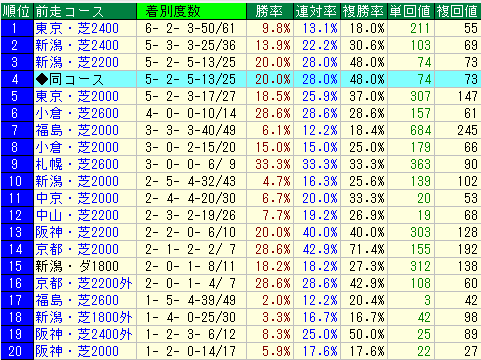Select the 新潟・ダ1800 row text
481x360 pixels.
point(77,266)
